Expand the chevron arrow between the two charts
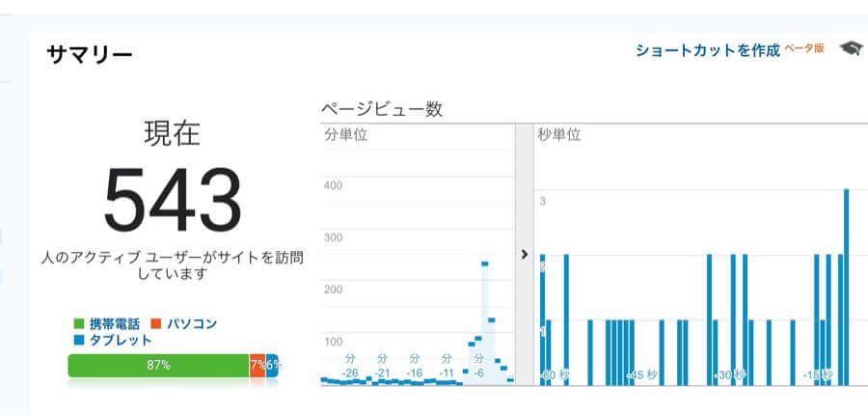The width and height of the screenshot is (868, 415). coord(525,255)
